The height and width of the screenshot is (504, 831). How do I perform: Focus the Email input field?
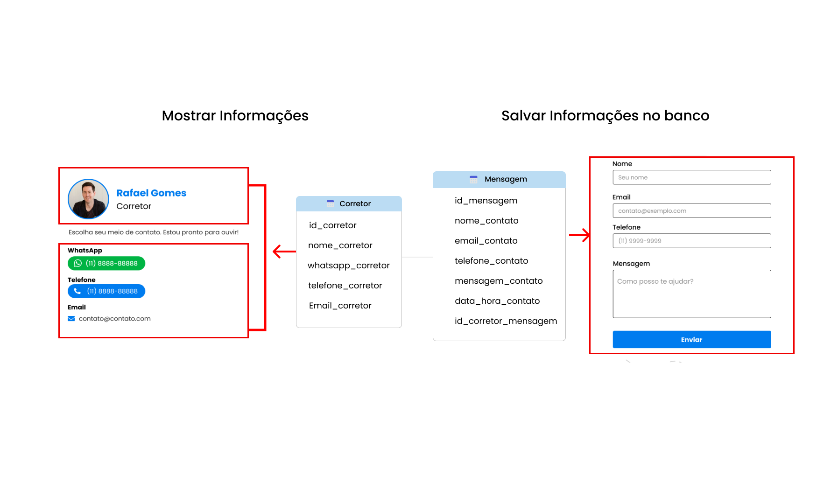coord(691,210)
